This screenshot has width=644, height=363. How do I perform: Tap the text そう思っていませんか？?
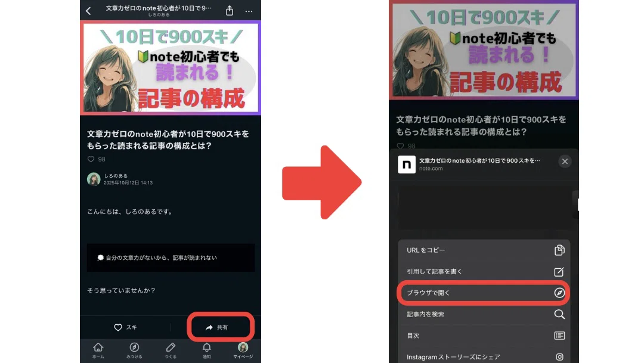click(121, 290)
